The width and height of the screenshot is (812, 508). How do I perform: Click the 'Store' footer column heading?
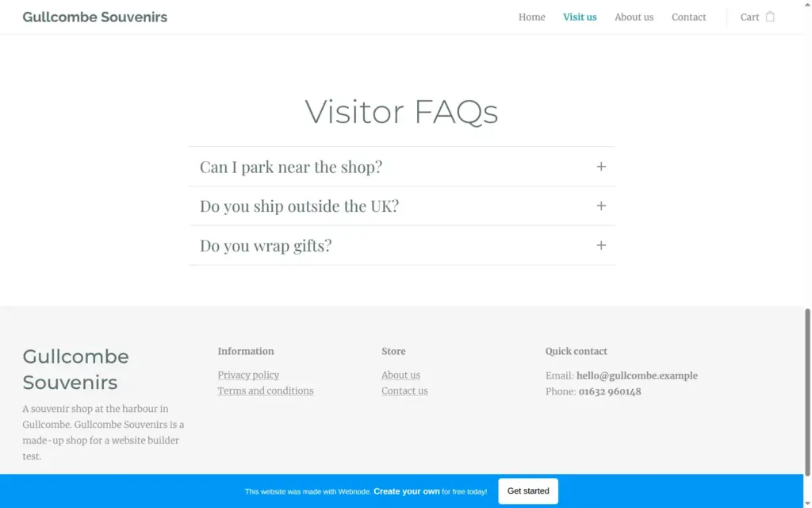pos(393,351)
